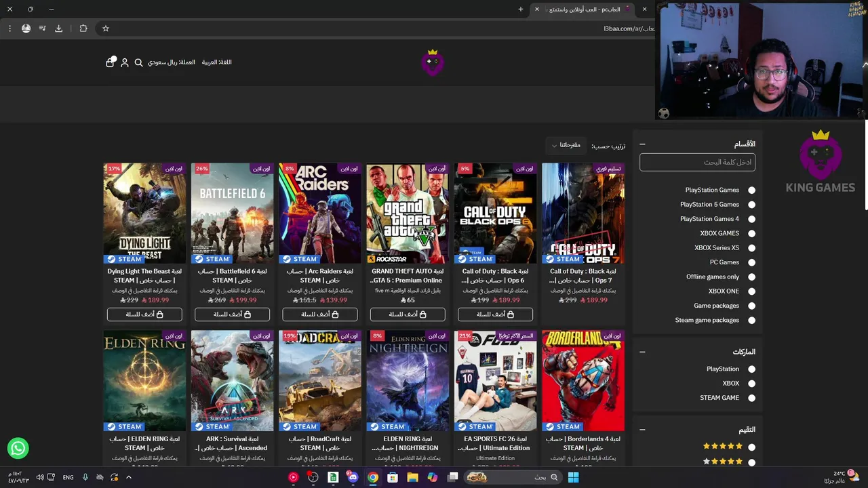The height and width of the screenshot is (488, 868).
Task: Open the Grand Theft Auto V cover image
Action: coord(408,213)
